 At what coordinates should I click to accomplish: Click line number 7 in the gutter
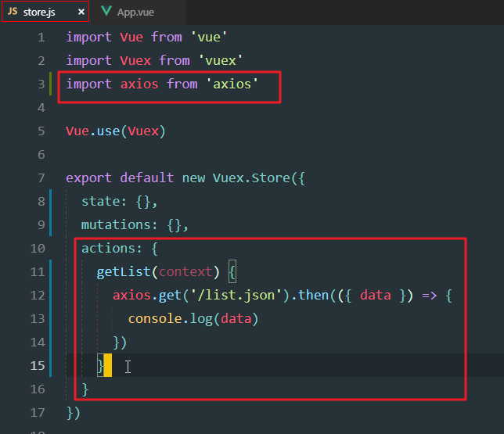point(41,178)
